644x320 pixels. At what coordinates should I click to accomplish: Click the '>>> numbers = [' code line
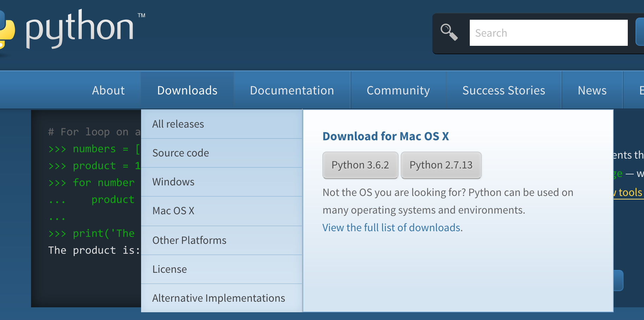click(x=94, y=149)
